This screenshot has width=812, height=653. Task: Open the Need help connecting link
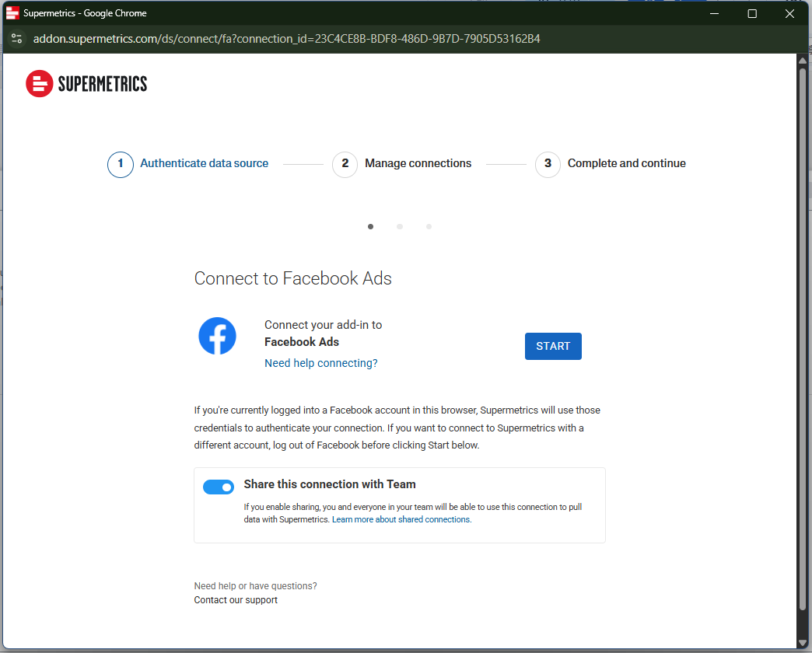(320, 363)
